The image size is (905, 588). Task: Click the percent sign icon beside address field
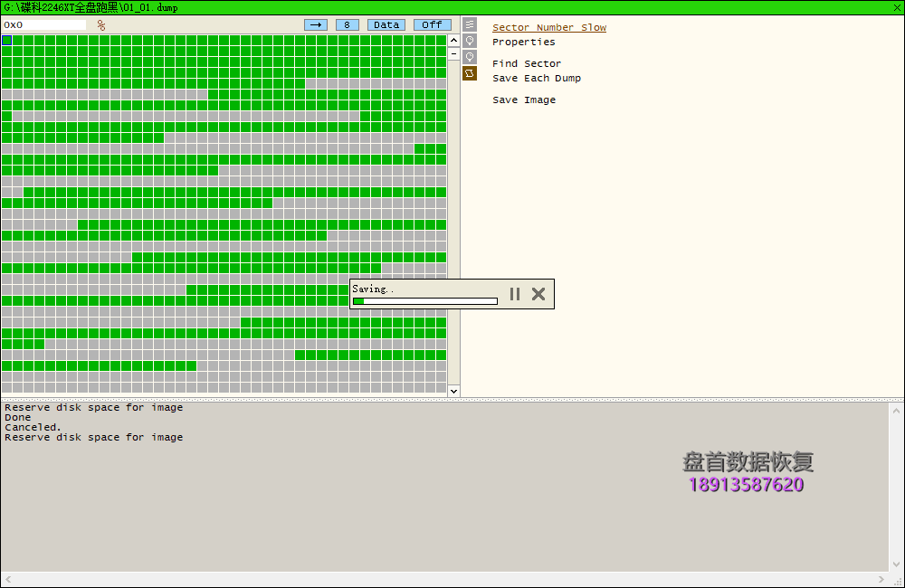101,25
